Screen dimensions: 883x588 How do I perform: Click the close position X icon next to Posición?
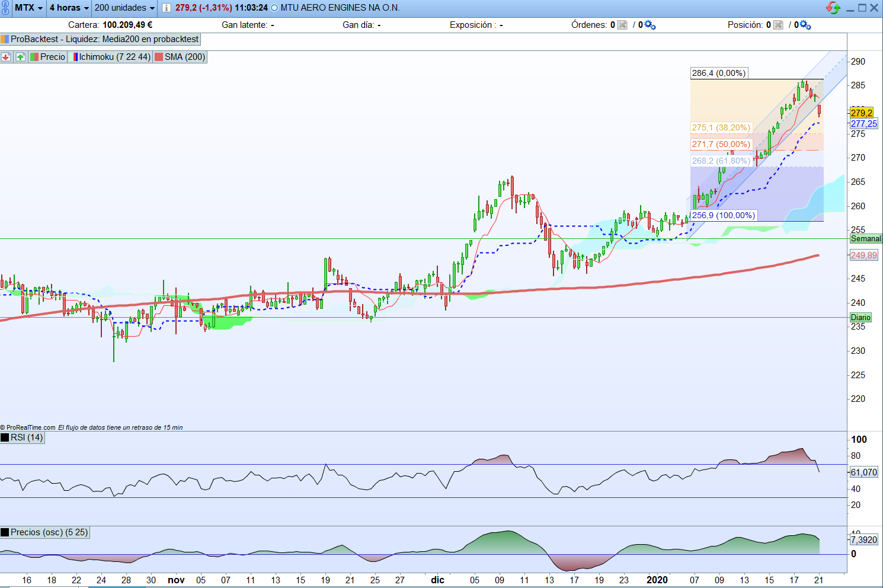(778, 25)
